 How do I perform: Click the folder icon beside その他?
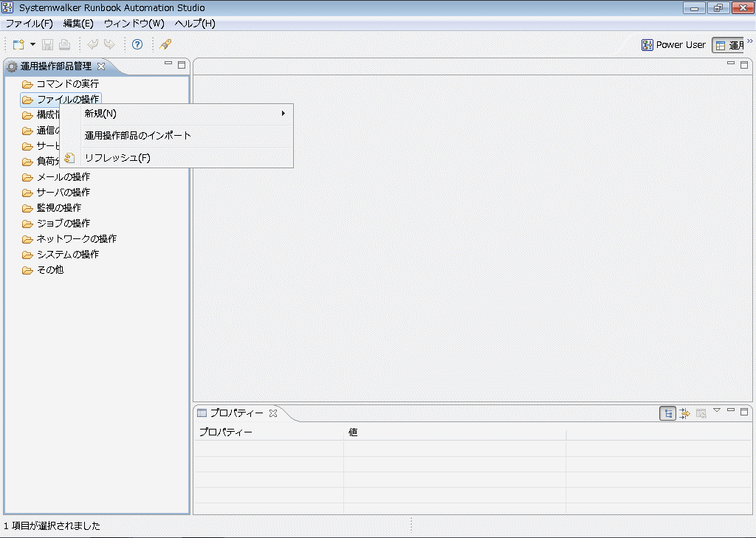[x=27, y=270]
